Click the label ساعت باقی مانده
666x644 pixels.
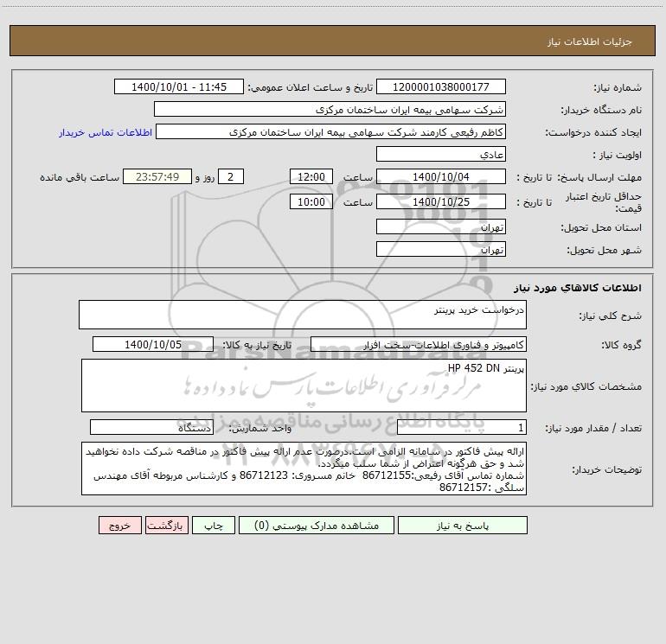(80, 177)
